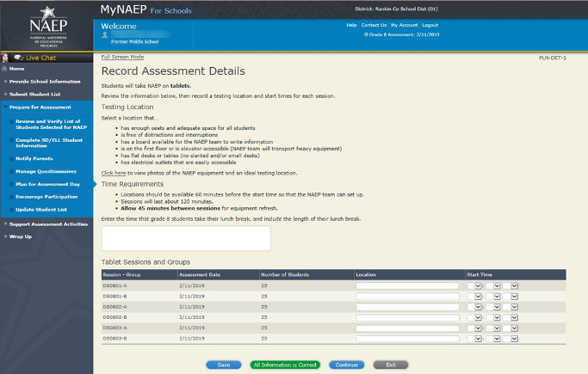Click the Home menu bullet icon
This screenshot has height=374, width=588.
[x=4, y=69]
